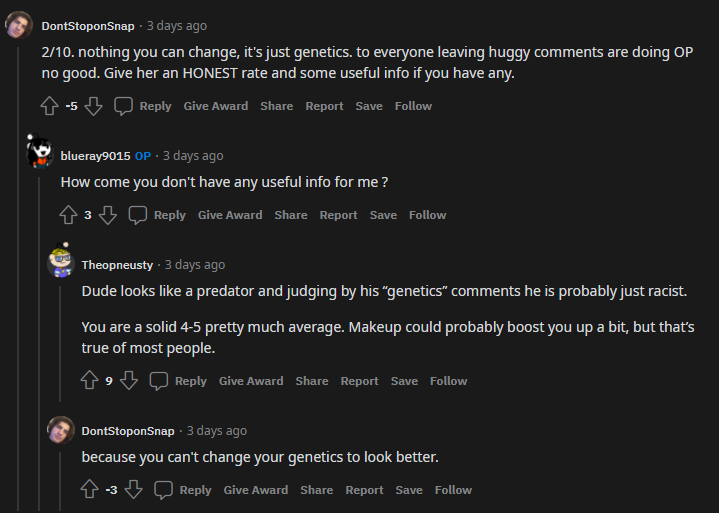The width and height of the screenshot is (719, 513).
Task: Follow the last DontStoponSnap reply
Action: (453, 490)
